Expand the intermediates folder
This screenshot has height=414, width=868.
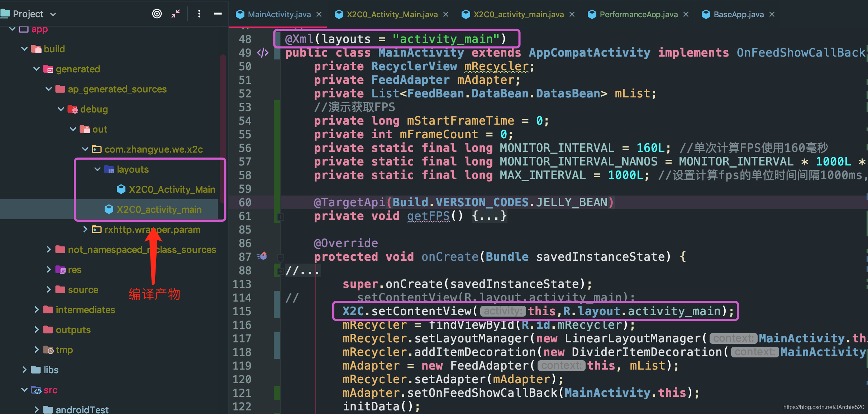37,310
